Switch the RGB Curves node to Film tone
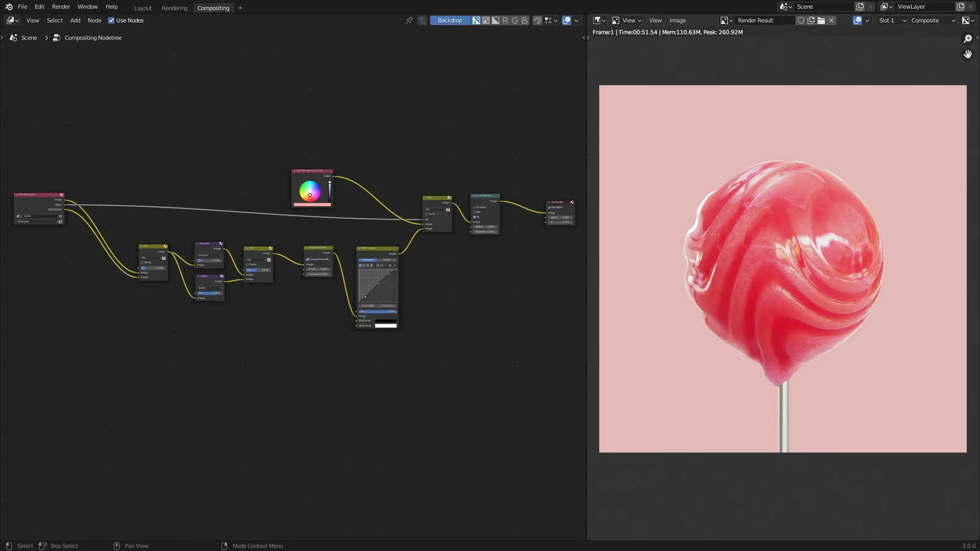 point(386,260)
